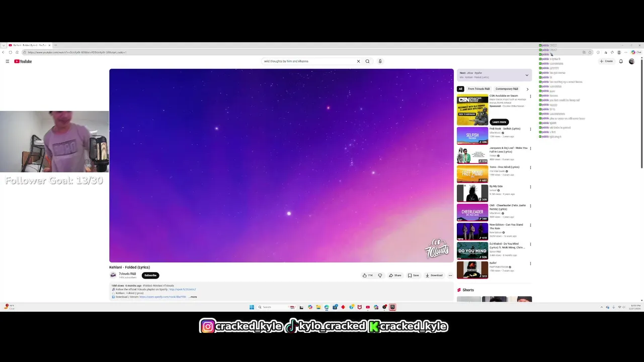Click the Windows taskbar Search box
644x362 pixels.
pos(276,307)
